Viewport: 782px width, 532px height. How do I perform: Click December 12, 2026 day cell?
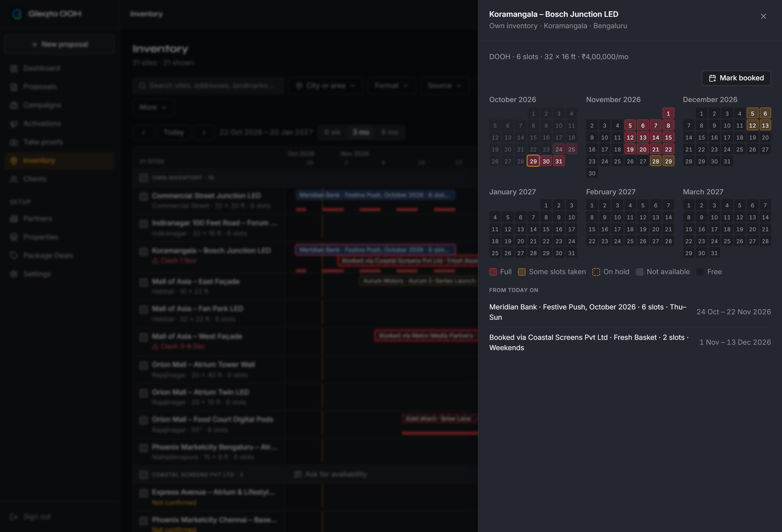[x=752, y=125]
